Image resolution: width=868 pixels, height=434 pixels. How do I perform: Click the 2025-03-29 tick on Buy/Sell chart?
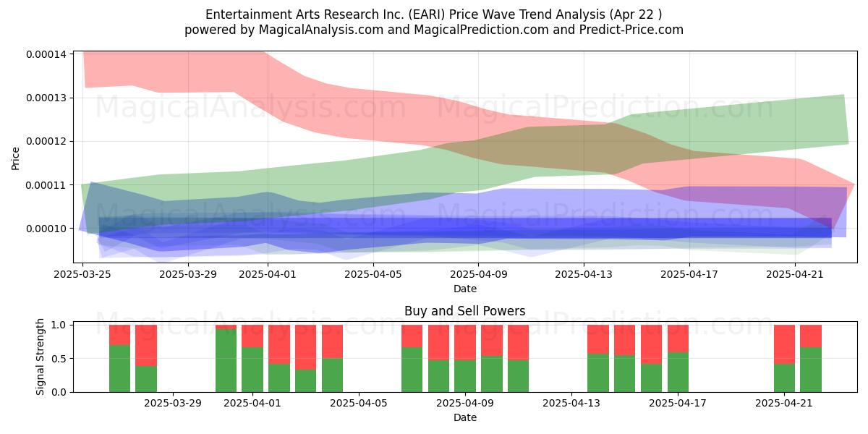173,404
